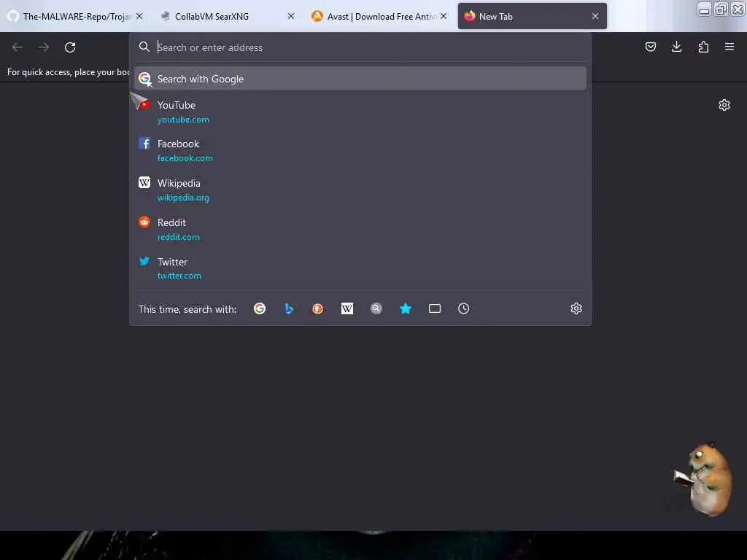Open the Wikipedia suggestion

(x=360, y=190)
